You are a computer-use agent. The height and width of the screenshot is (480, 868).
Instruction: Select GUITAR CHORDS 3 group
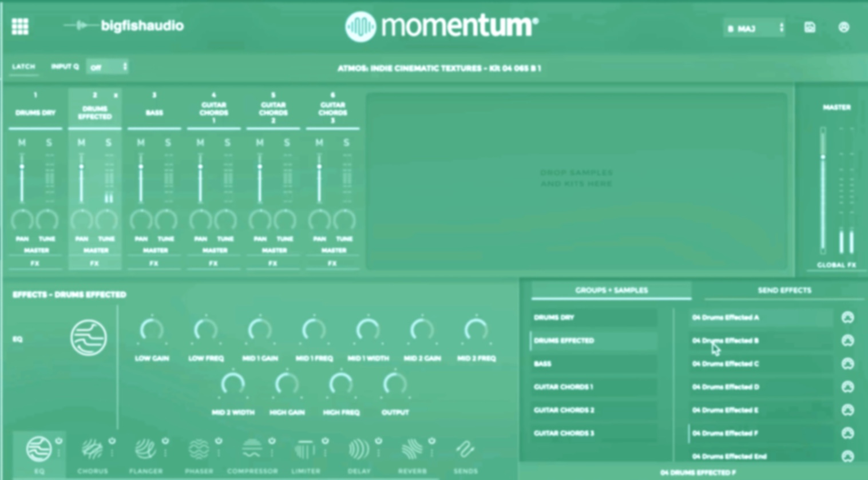[x=594, y=434]
